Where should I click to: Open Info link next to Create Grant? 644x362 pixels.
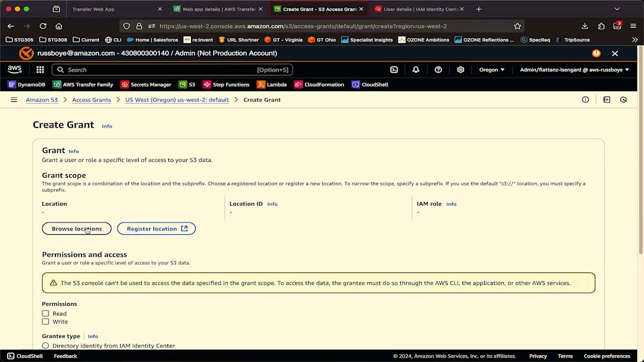tap(107, 126)
